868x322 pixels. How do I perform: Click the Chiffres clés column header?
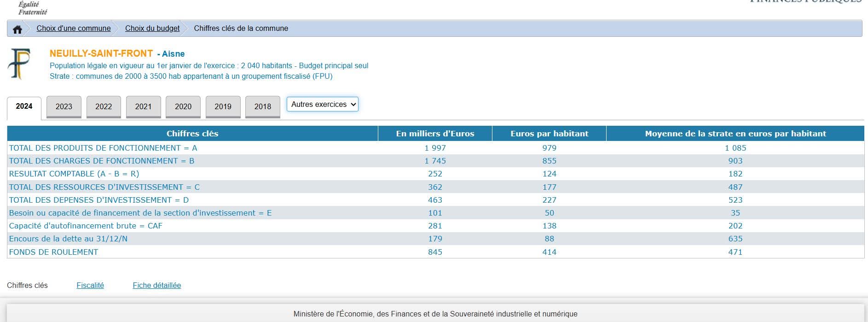pos(192,134)
